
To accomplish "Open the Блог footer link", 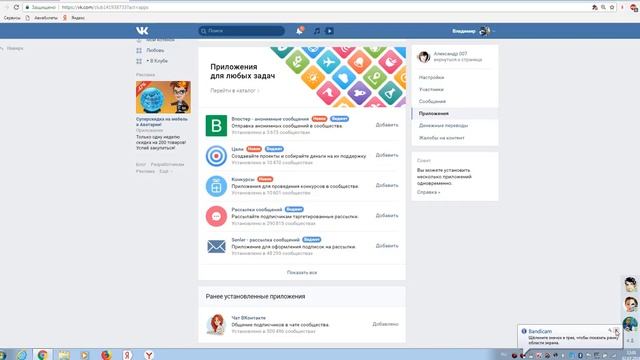I will (141, 164).
